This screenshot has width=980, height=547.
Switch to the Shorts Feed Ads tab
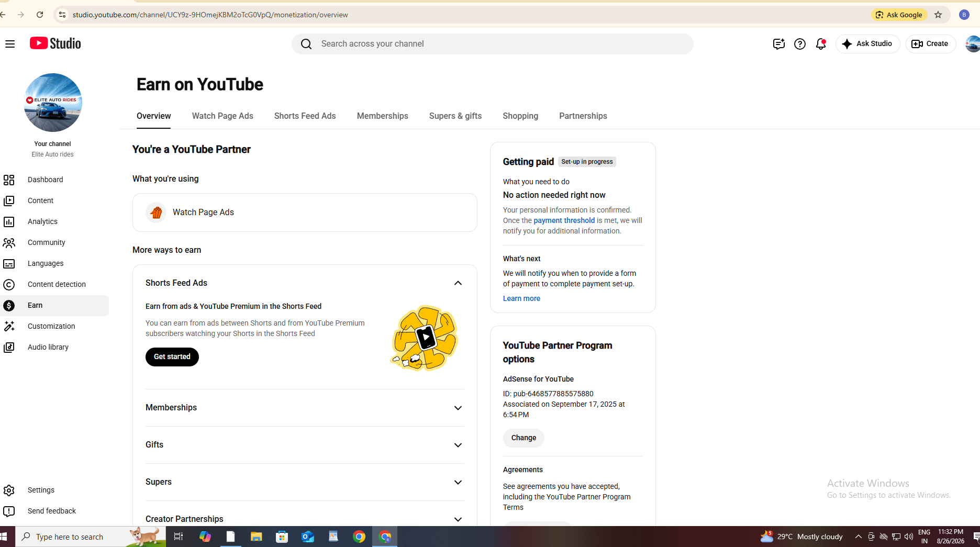[305, 116]
